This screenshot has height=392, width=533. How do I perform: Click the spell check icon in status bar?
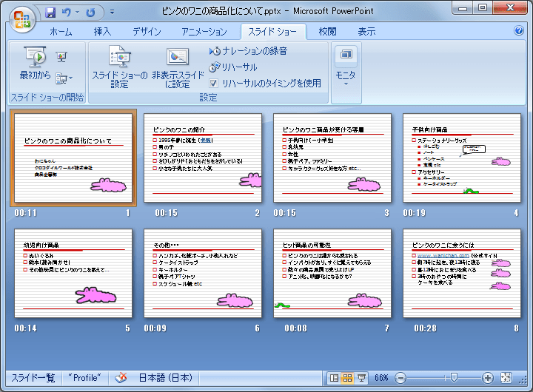click(121, 378)
